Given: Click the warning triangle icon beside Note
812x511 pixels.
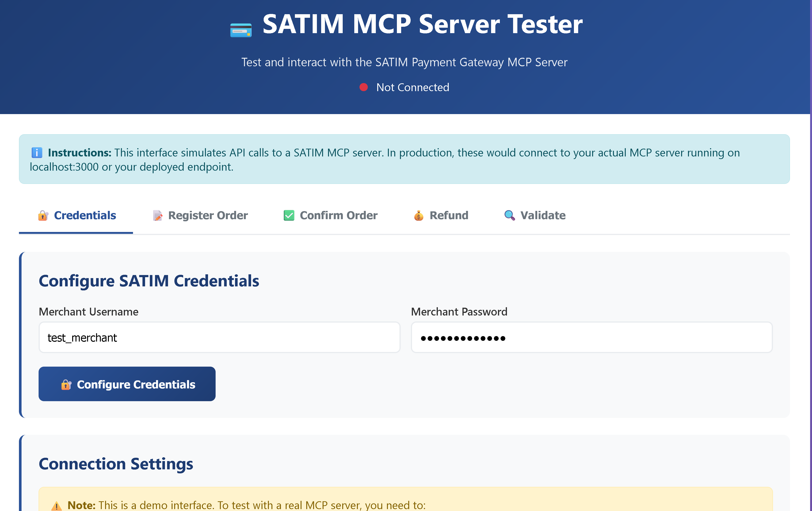Looking at the screenshot, I should click(x=56, y=505).
